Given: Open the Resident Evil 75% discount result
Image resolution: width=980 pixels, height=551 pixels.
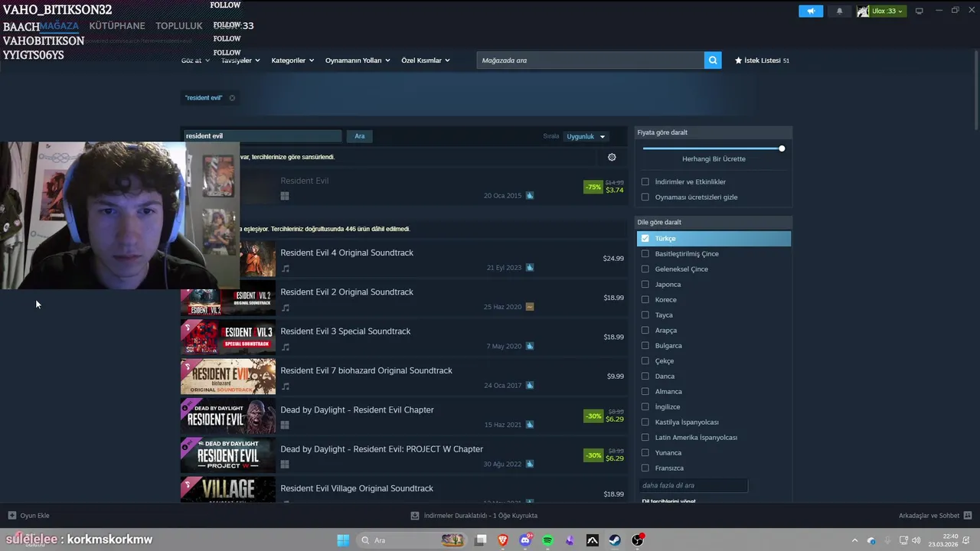Looking at the screenshot, I should 404,187.
